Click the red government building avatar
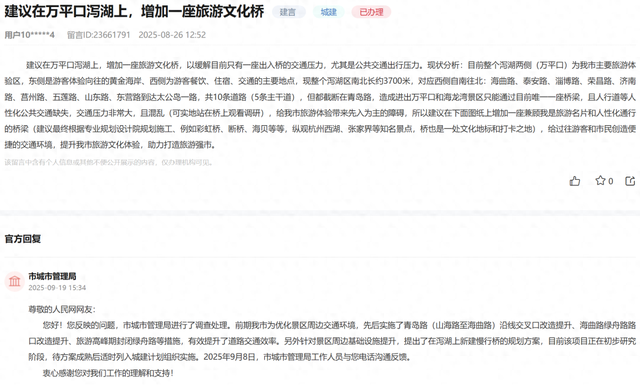Screen dimensions: 640x388 [x=15, y=281]
